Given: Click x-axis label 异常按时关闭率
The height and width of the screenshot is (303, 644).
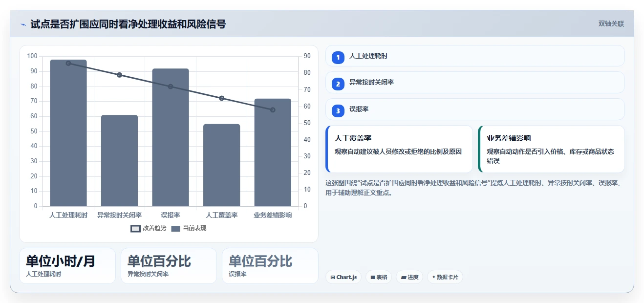Looking at the screenshot, I should 119,215.
